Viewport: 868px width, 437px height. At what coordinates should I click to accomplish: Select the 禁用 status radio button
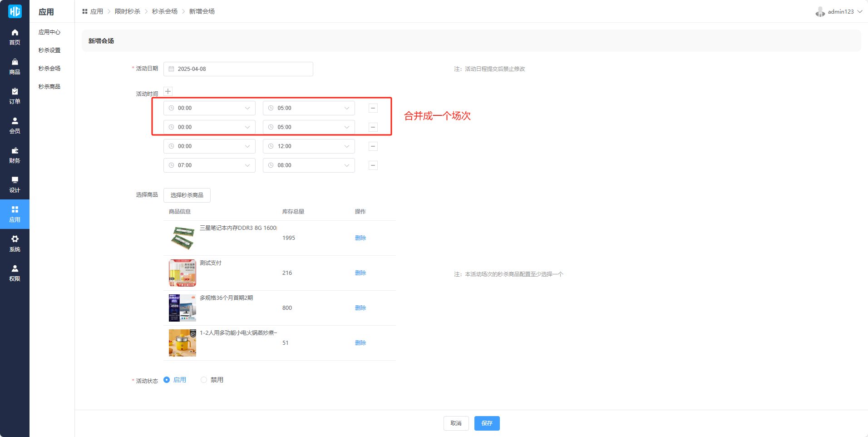(204, 380)
